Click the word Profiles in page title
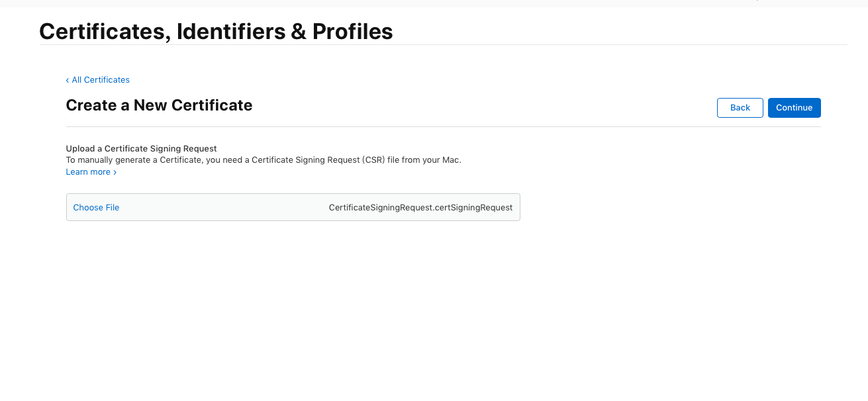The height and width of the screenshot is (401, 868). tap(352, 31)
